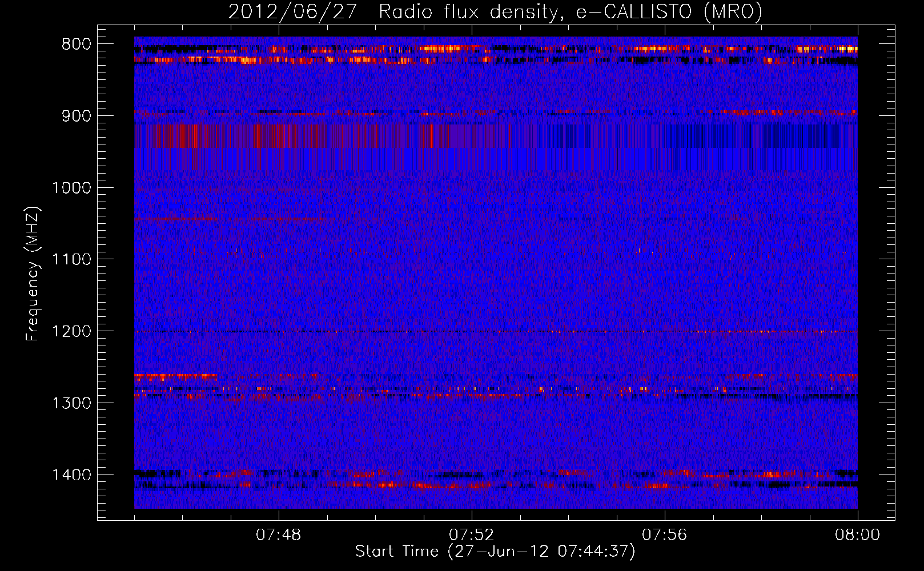Click the 07:48 time tick label
924x571 pixels.
[278, 535]
